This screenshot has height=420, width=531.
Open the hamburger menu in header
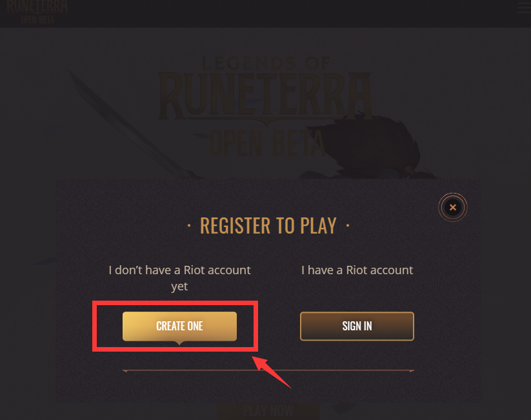[525, 8]
